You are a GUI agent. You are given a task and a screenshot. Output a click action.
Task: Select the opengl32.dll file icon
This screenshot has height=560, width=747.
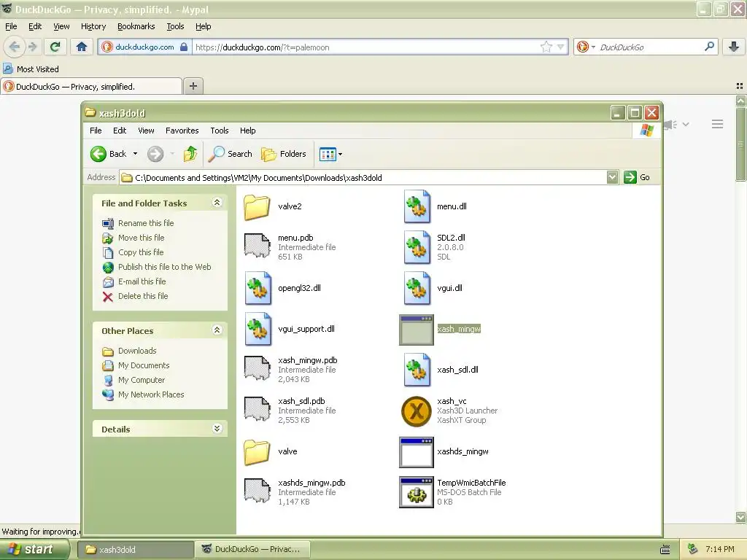[x=258, y=288]
